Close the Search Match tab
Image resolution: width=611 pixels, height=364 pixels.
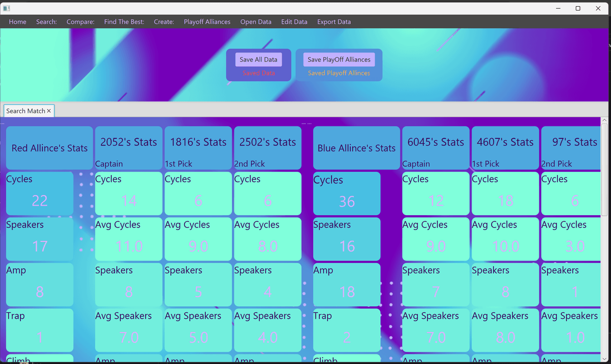click(x=49, y=111)
